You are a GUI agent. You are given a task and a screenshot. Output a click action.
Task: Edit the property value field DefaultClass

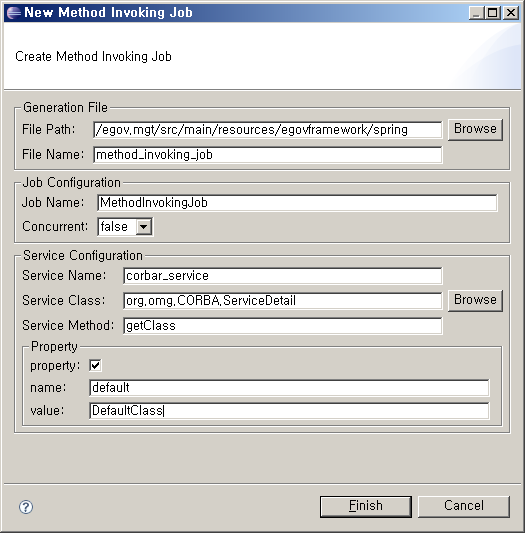(x=289, y=411)
